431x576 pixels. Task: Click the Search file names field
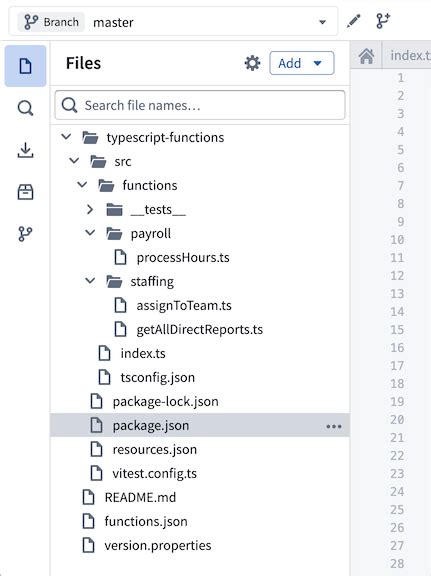coord(200,105)
